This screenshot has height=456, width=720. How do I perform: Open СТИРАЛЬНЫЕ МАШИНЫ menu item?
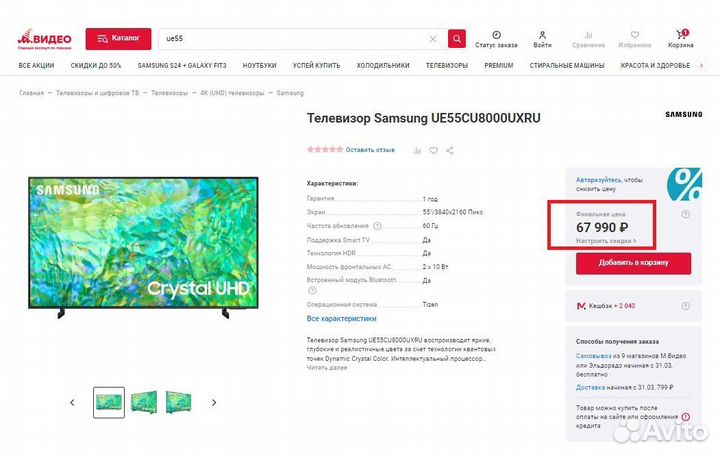(x=567, y=66)
